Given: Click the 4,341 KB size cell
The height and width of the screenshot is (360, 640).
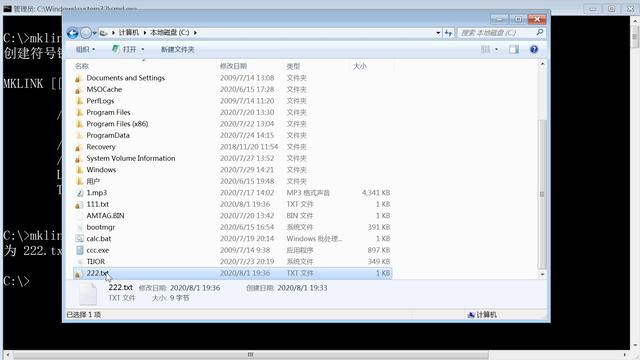Looking at the screenshot, I should (376, 193).
